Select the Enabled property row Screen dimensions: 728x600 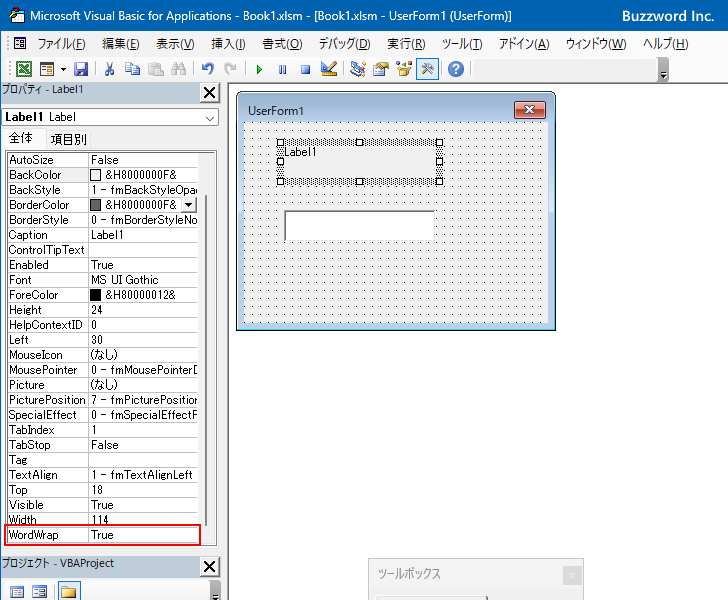pyautogui.click(x=103, y=265)
